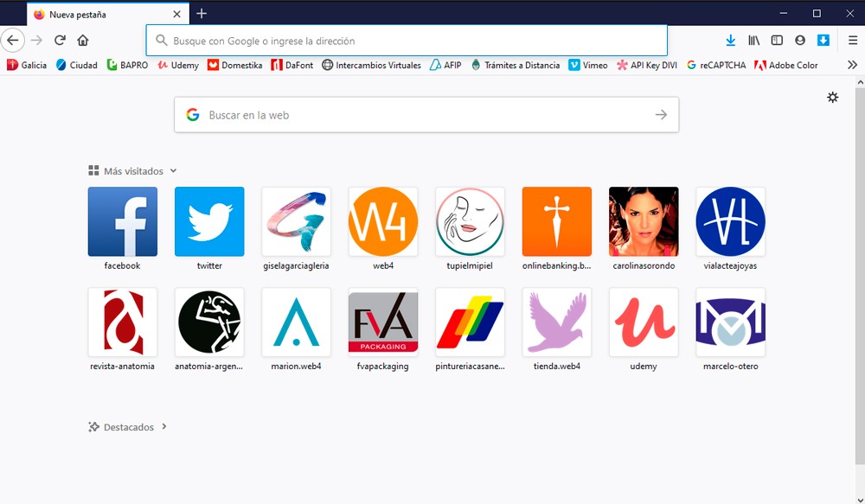This screenshot has width=865, height=504.
Task: Click the Buscar en la web field
Action: [x=426, y=115]
